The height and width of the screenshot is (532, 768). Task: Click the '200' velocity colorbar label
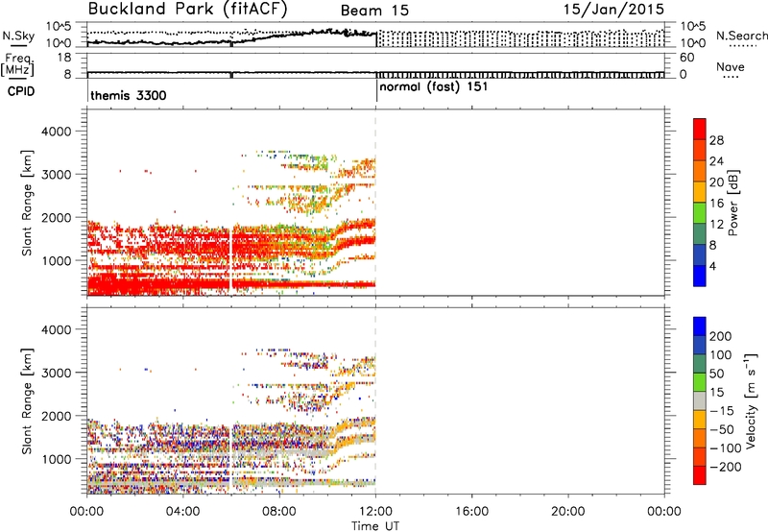pyautogui.click(x=721, y=336)
